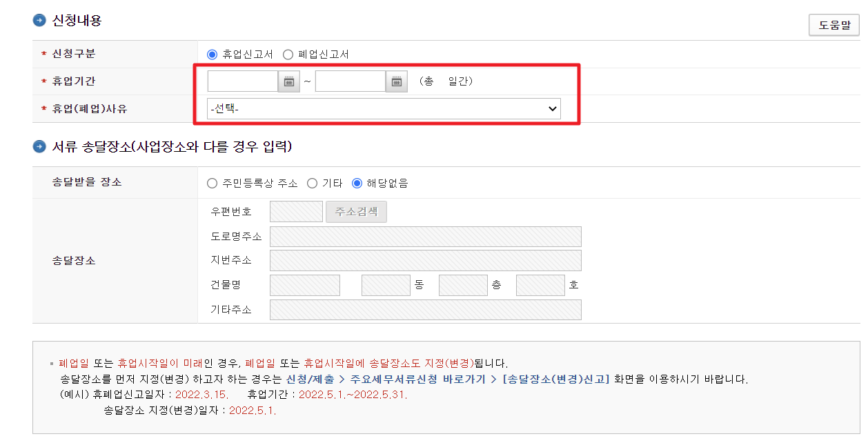This screenshot has height=443, width=868.
Task: Click the blue arrow icon beside 신청내용
Action: click(x=38, y=21)
